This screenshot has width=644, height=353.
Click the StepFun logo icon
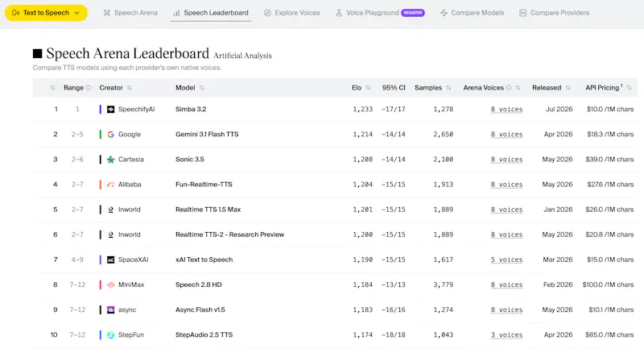coord(110,335)
